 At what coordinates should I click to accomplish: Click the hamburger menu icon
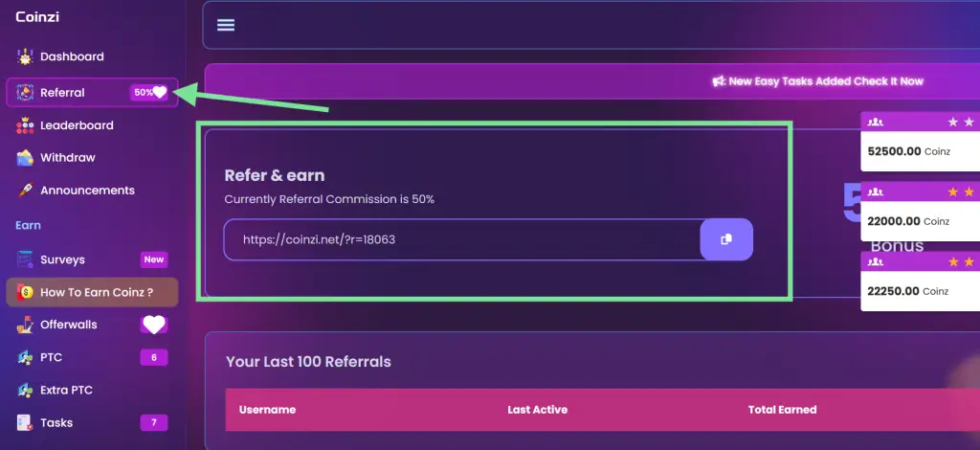coord(226,25)
